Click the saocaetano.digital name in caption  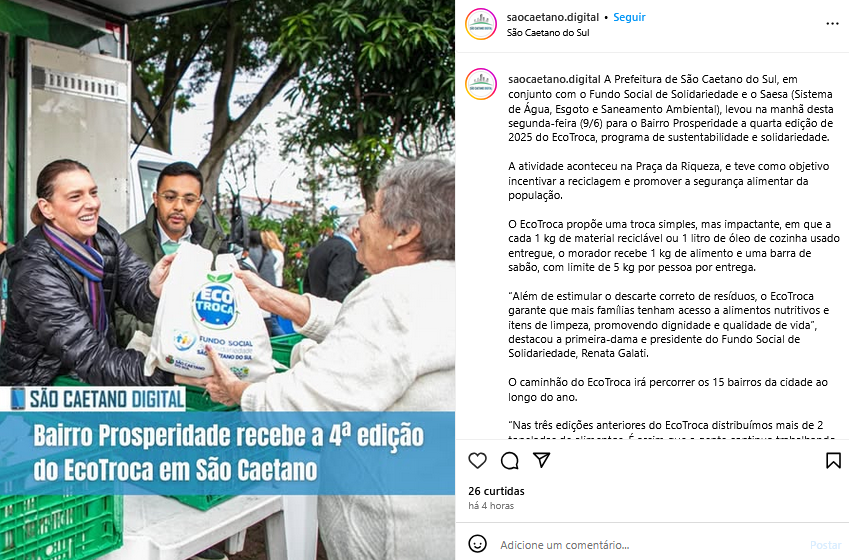coord(554,79)
